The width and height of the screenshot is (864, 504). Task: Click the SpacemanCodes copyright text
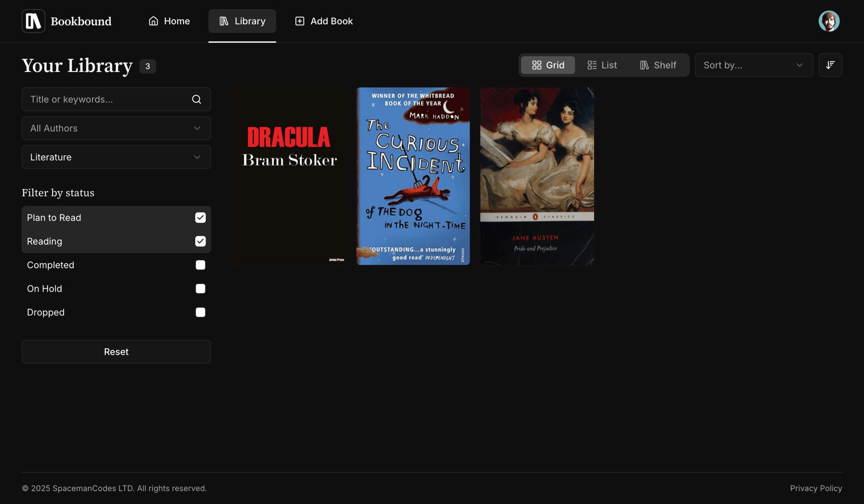[114, 488]
